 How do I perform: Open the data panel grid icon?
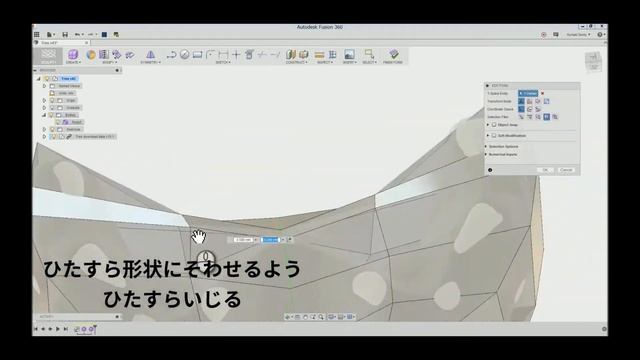coord(37,35)
